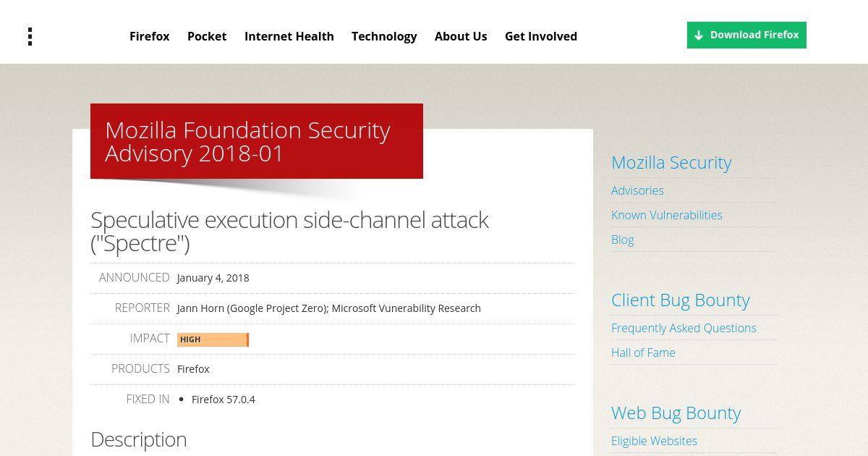
Task: Open the Blog link in sidebar
Action: pyautogui.click(x=622, y=240)
